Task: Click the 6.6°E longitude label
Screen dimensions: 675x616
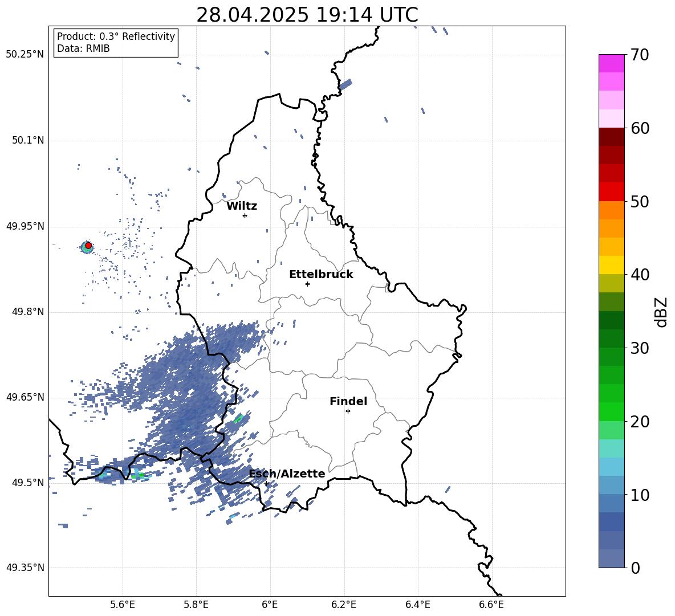Action: pos(491,605)
